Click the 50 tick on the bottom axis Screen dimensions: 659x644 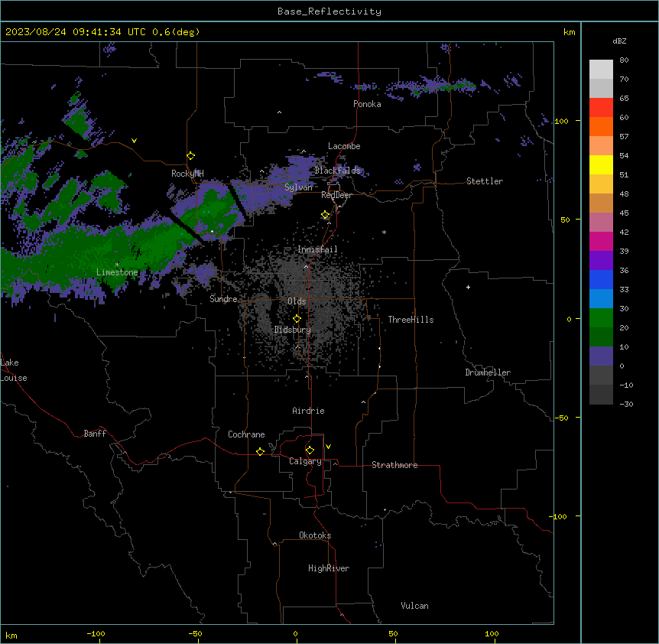click(x=393, y=633)
